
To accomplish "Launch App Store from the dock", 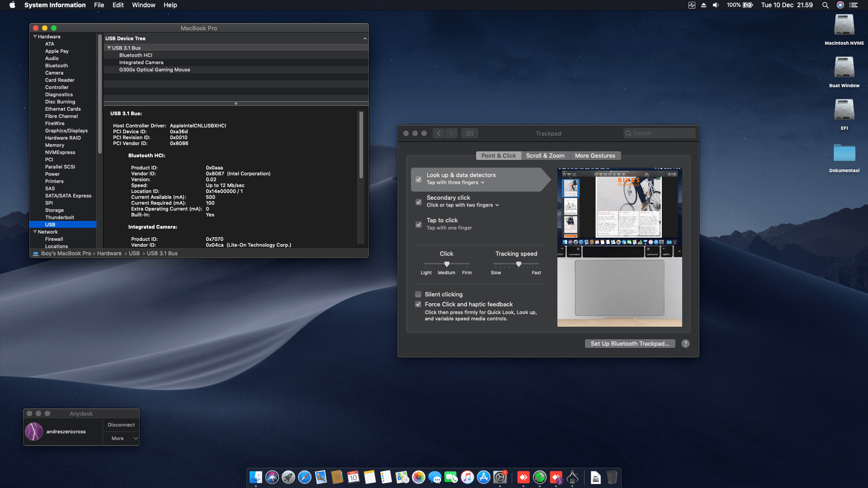I will coord(484,477).
